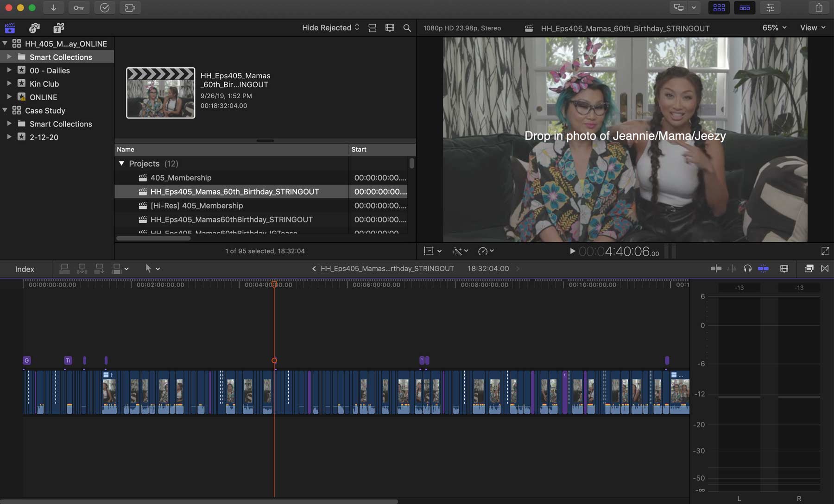Toggle the Libraries sidebar clapper icon
This screenshot has width=834, height=504.
tap(10, 28)
